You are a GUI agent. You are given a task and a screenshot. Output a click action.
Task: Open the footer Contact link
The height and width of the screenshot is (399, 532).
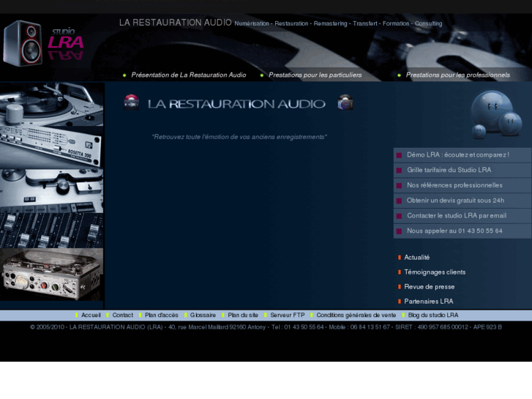point(122,315)
